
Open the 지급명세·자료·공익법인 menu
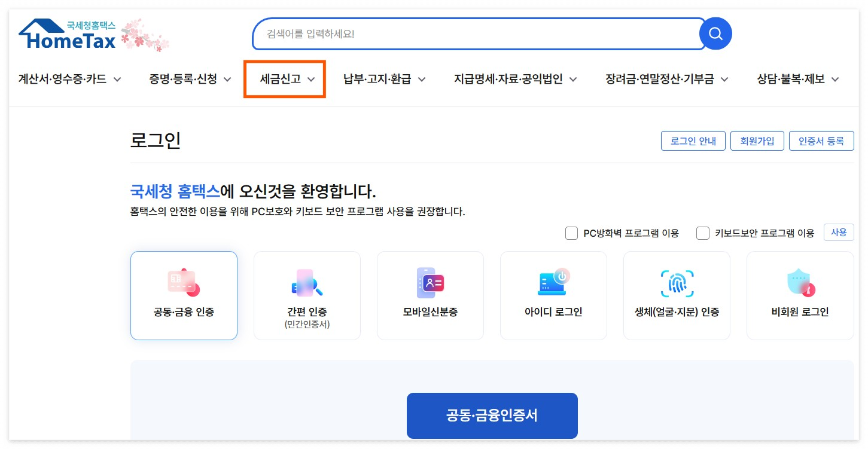[516, 79]
